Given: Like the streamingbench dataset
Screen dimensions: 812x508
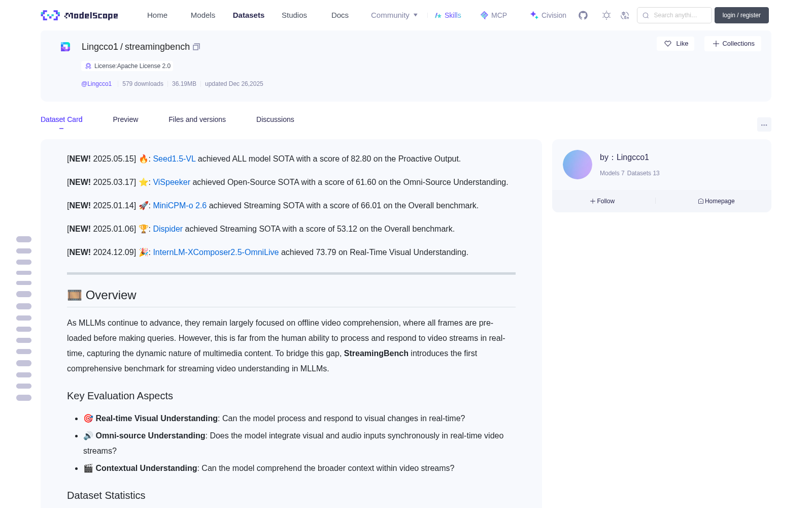Looking at the screenshot, I should pos(675,44).
